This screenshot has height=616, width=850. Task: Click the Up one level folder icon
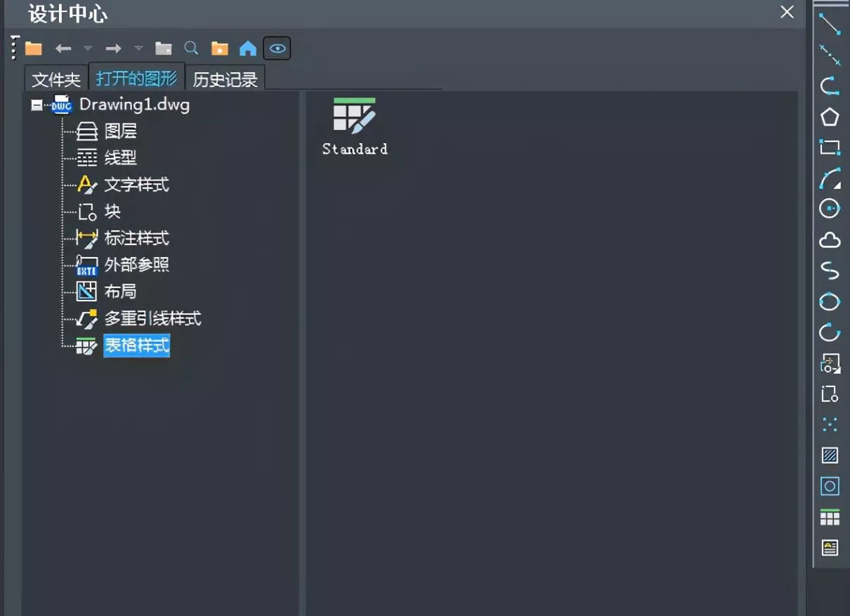pos(163,48)
